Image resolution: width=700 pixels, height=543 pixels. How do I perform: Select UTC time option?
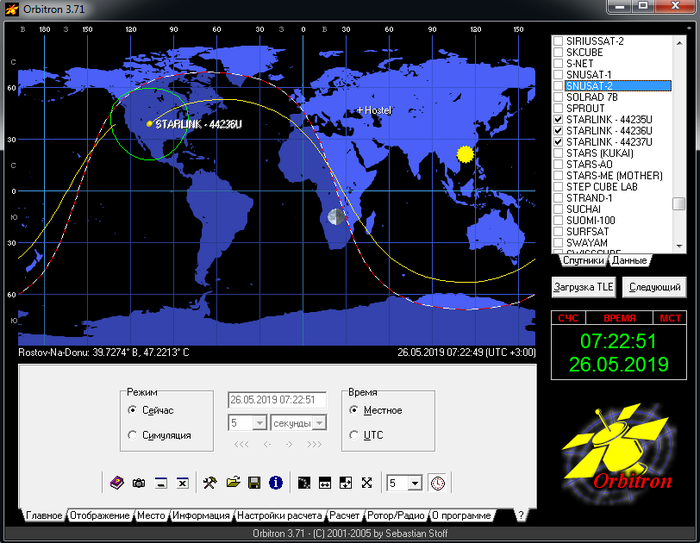click(354, 435)
